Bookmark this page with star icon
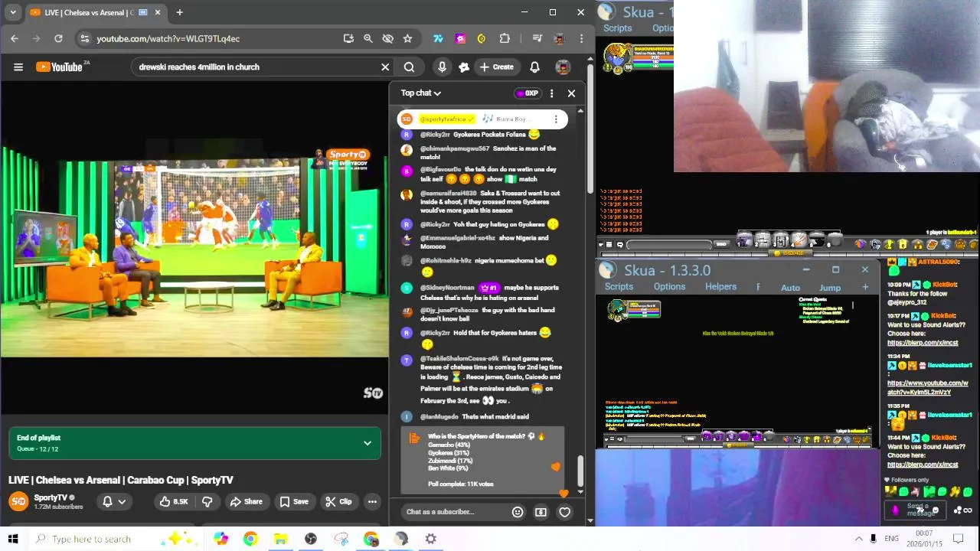This screenshot has width=980, height=551. click(407, 38)
